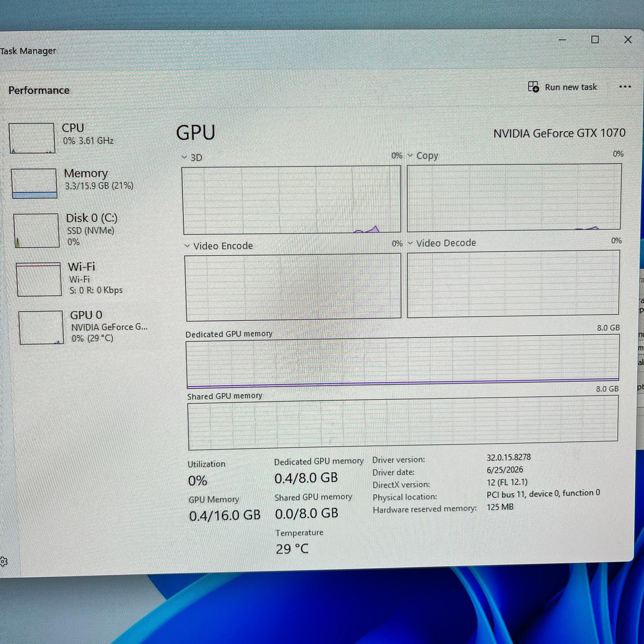Click the NVIDIA GeForce GTX 1070 title
This screenshot has height=644, width=644.
click(x=559, y=133)
